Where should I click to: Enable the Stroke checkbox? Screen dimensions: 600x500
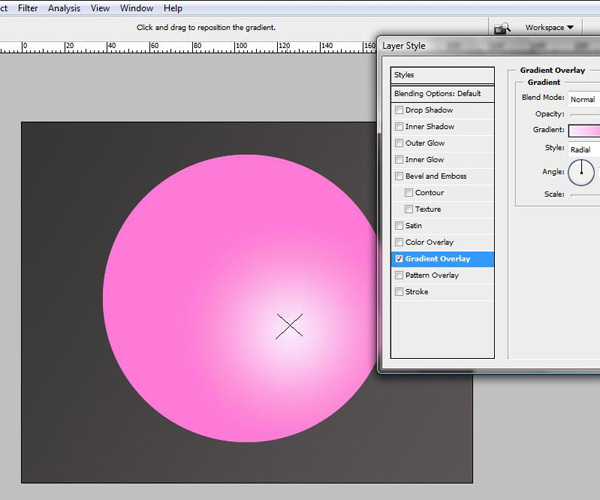pos(399,292)
